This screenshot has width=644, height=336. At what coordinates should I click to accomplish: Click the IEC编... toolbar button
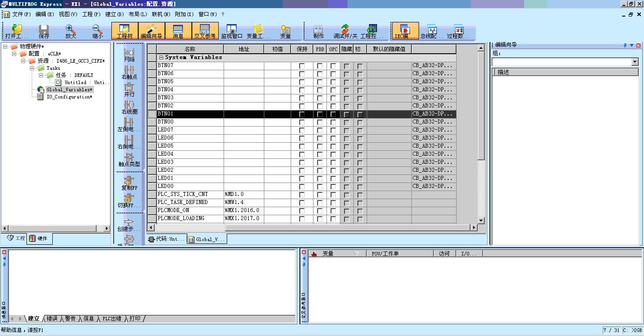click(x=405, y=31)
